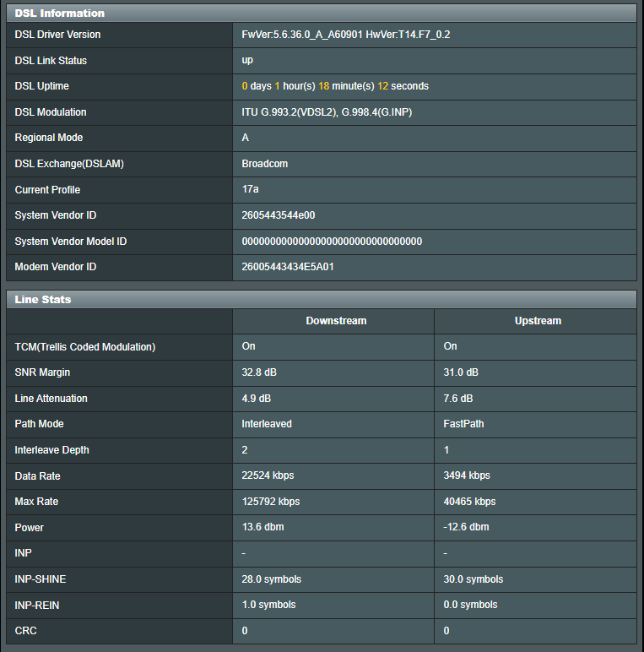Click the upstream interleave depth 1

[x=446, y=450]
